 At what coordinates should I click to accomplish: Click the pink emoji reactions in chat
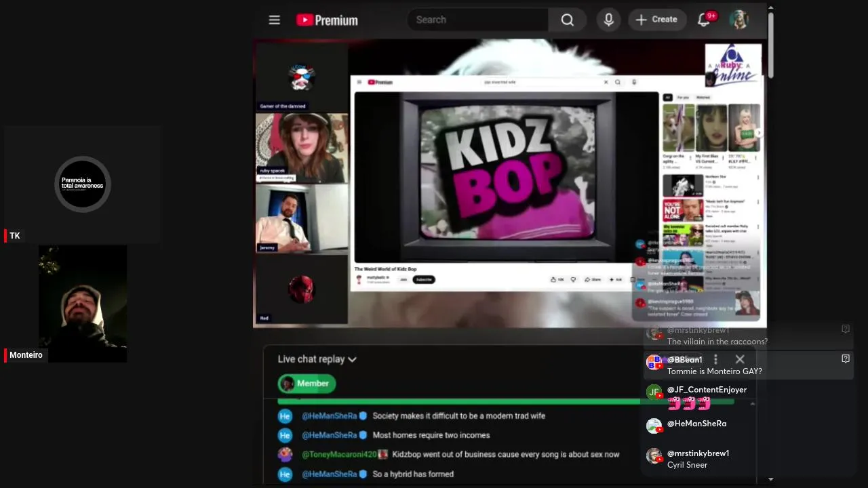click(689, 403)
